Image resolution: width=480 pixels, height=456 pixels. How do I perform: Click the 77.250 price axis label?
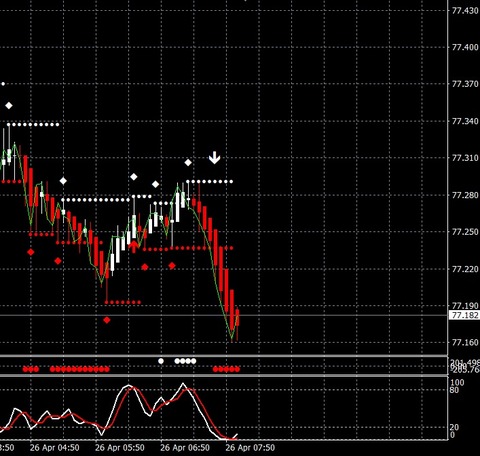[x=465, y=232]
